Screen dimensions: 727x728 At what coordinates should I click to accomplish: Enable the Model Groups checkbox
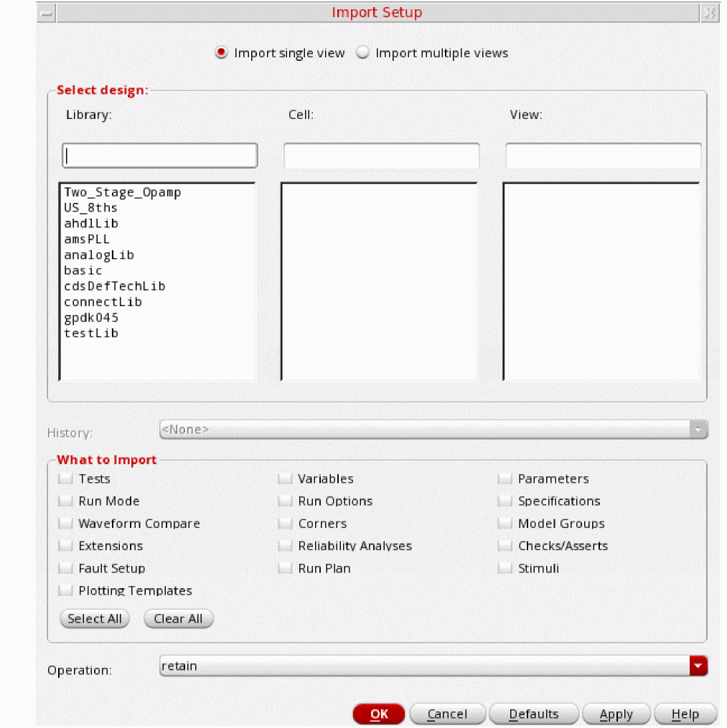[505, 524]
